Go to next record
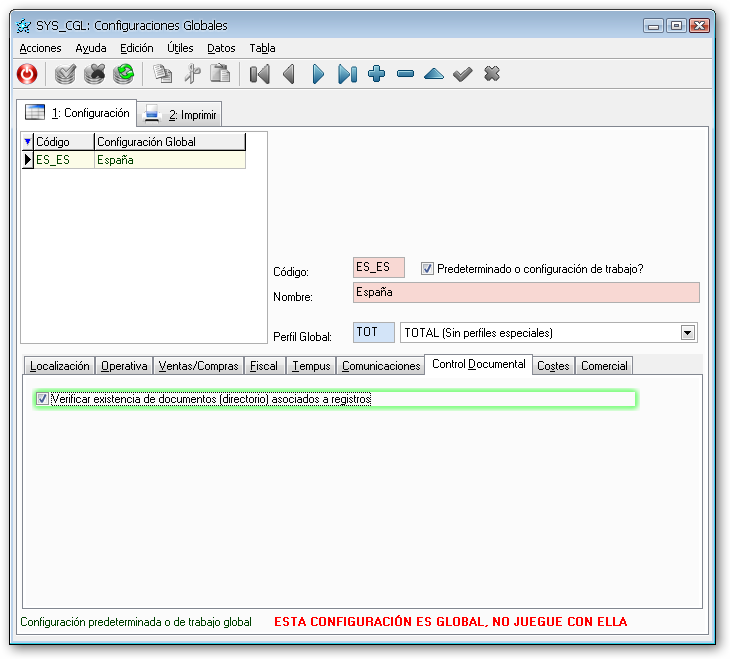Viewport: 730px width, 659px height. [x=318, y=74]
